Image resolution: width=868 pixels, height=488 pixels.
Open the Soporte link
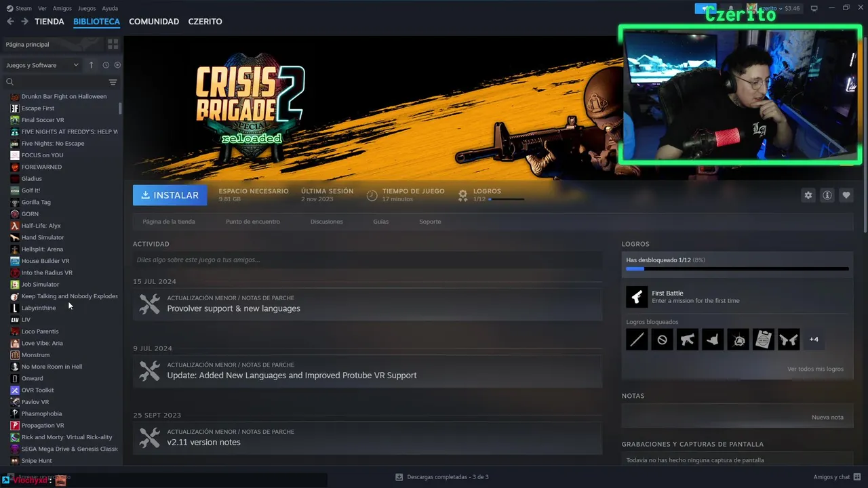point(430,222)
